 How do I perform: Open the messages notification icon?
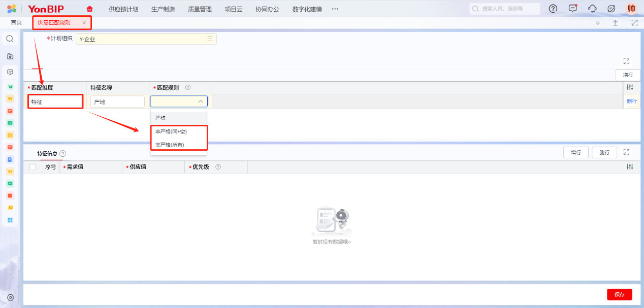point(573,9)
